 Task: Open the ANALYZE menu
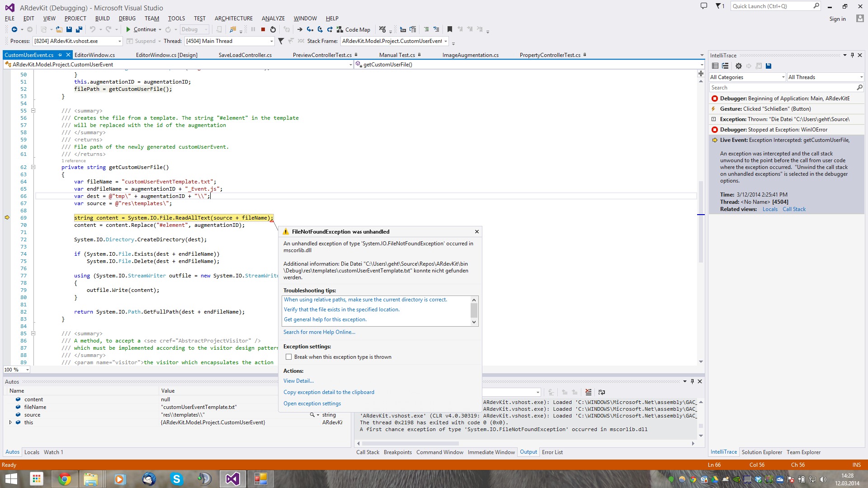tap(273, 19)
